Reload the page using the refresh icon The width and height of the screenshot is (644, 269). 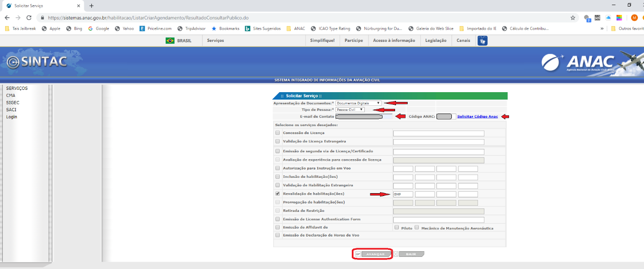[x=29, y=18]
